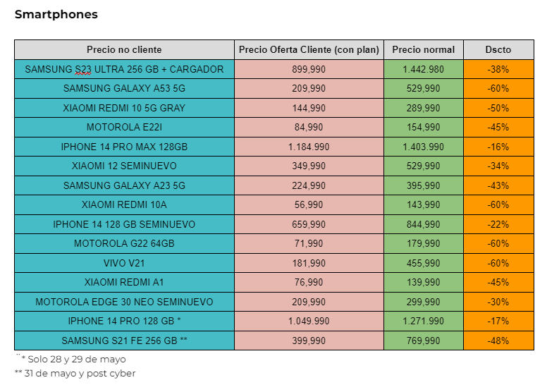Click the offer price 659,990
Image resolution: width=559 pixels, height=392 pixels.
pyautogui.click(x=309, y=224)
